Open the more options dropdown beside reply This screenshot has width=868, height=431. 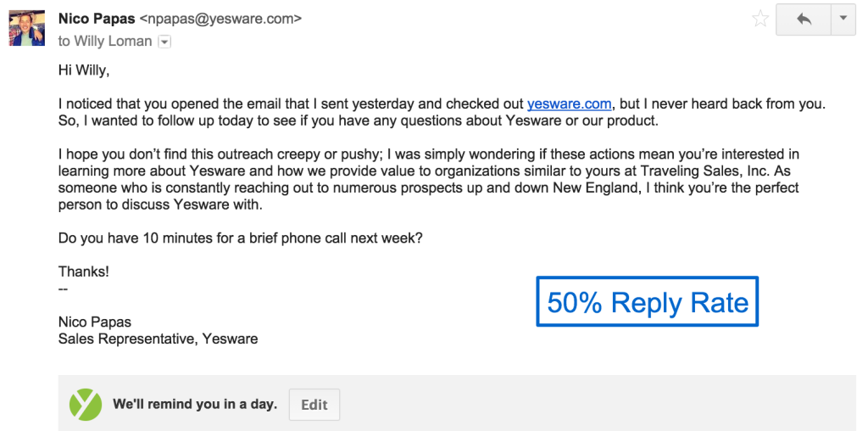click(x=842, y=20)
